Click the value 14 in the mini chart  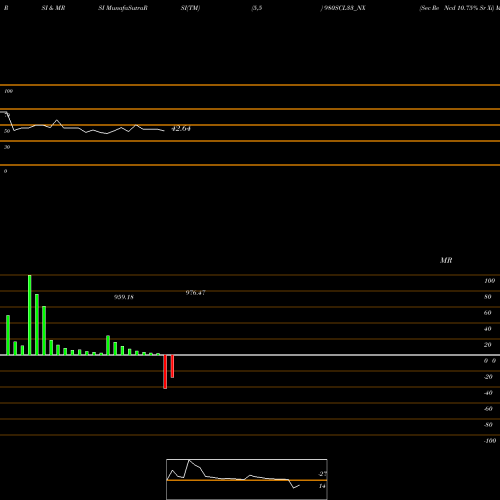[x=322, y=486]
